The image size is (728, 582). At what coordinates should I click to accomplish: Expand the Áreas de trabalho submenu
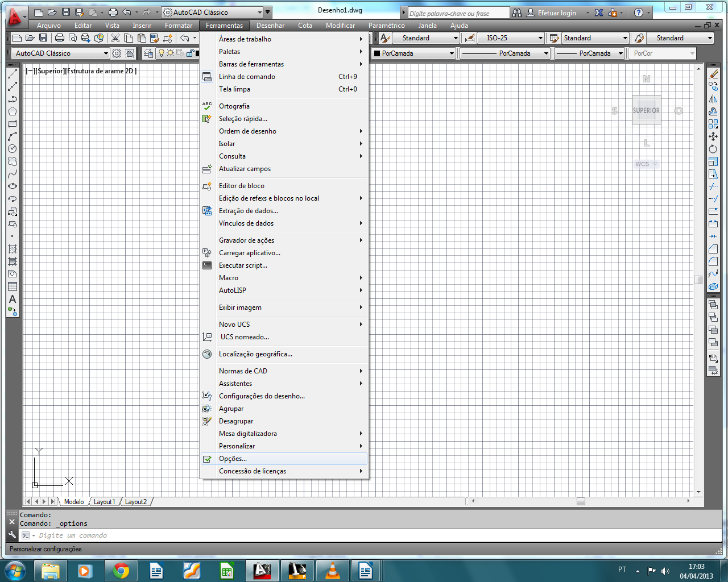tap(284, 39)
